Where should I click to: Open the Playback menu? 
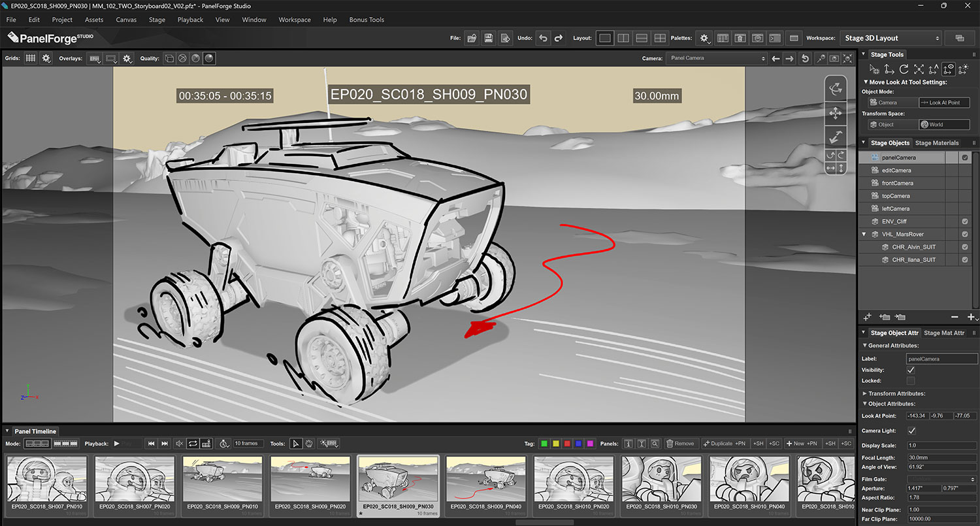click(190, 20)
